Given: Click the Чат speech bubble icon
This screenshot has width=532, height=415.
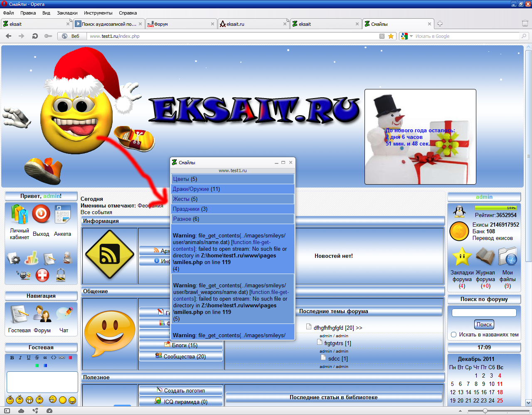Looking at the screenshot, I should pyautogui.click(x=64, y=315).
